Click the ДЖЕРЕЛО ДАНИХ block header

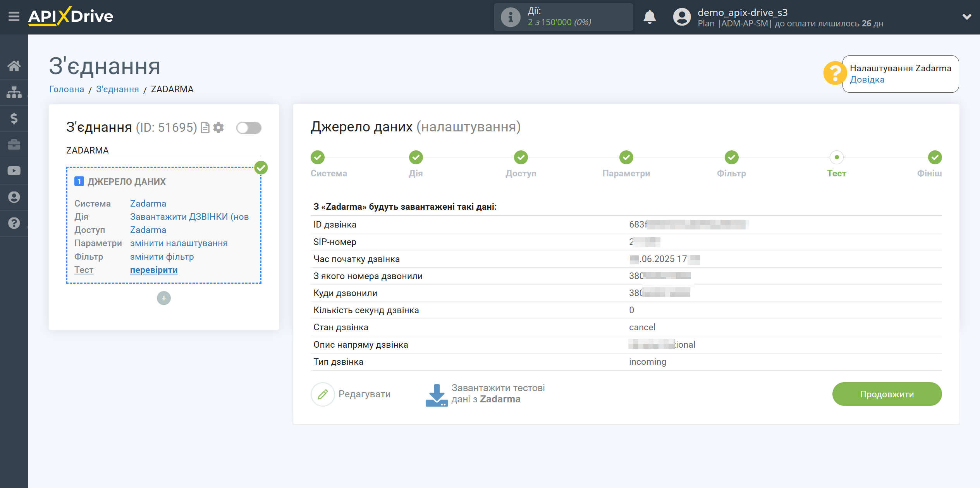click(127, 181)
